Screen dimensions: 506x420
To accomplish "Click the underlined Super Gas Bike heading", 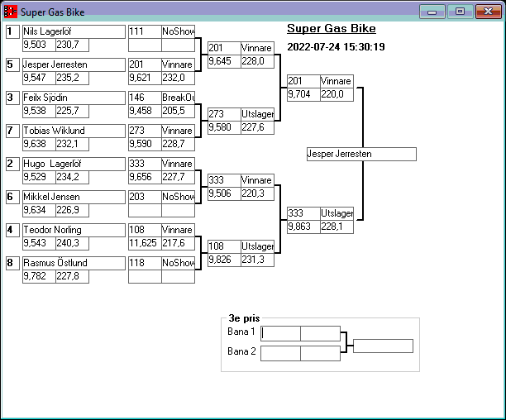I will [x=331, y=29].
